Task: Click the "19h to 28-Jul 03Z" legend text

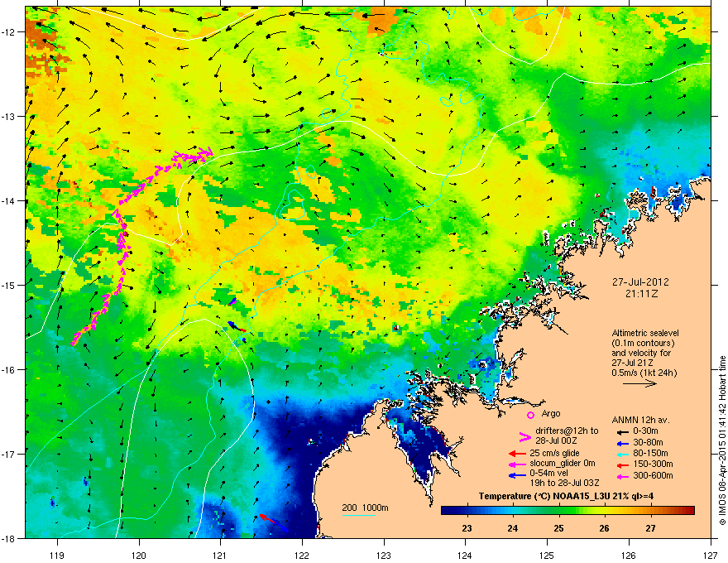Action: (x=564, y=483)
